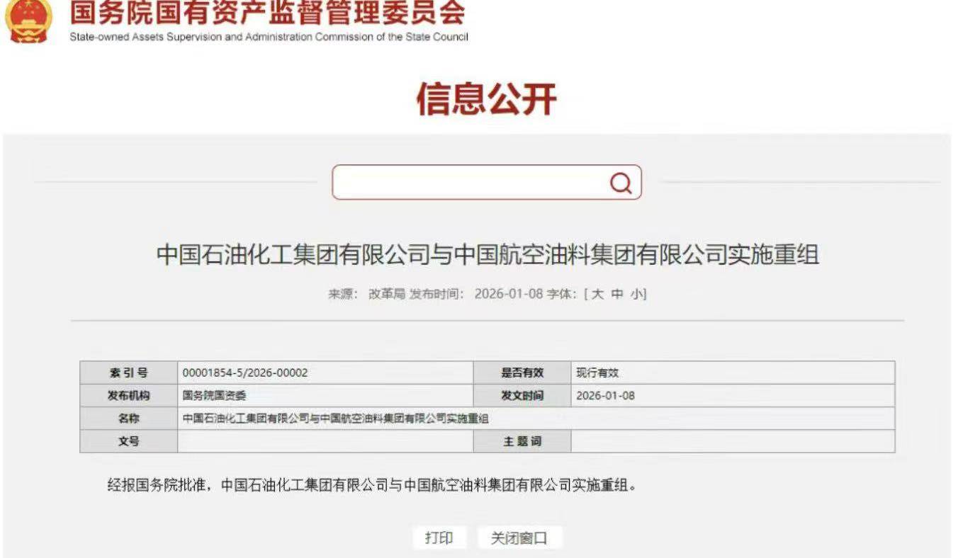Click the large article headline about 实施重组
Image resolution: width=980 pixels, height=558 pixels.
(x=488, y=254)
